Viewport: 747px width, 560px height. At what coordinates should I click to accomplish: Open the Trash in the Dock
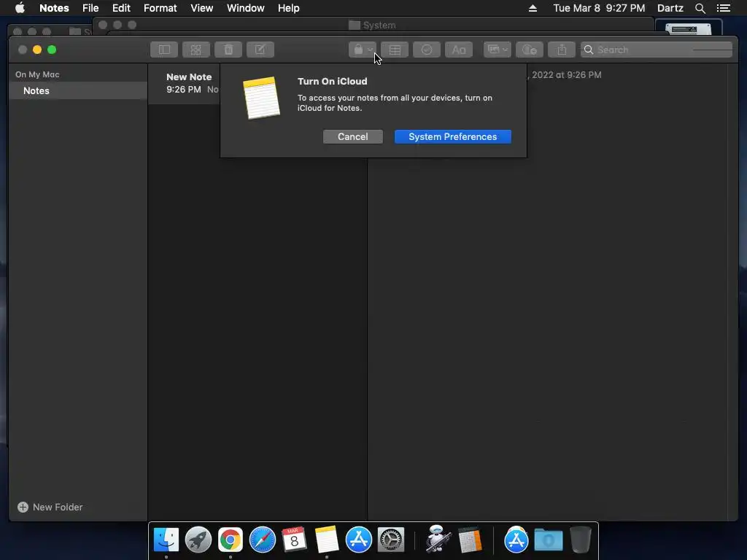coord(580,540)
